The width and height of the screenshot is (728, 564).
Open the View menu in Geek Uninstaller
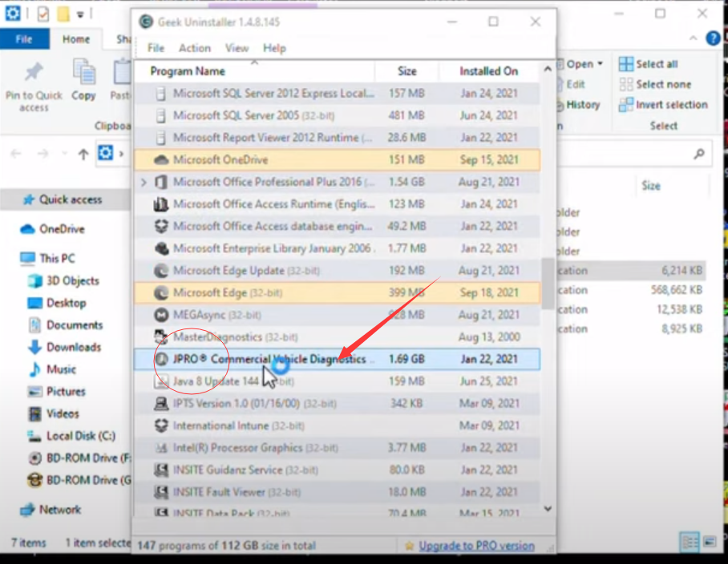[237, 48]
